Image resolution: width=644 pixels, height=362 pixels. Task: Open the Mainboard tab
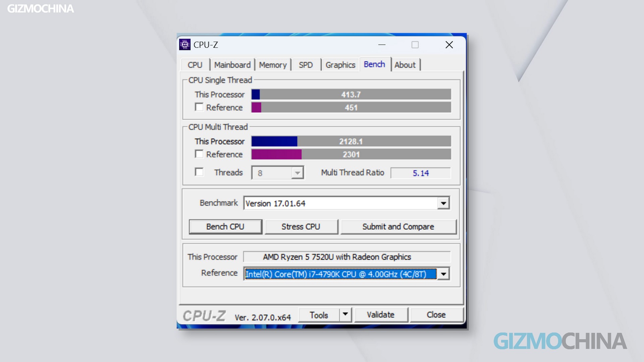pyautogui.click(x=232, y=65)
